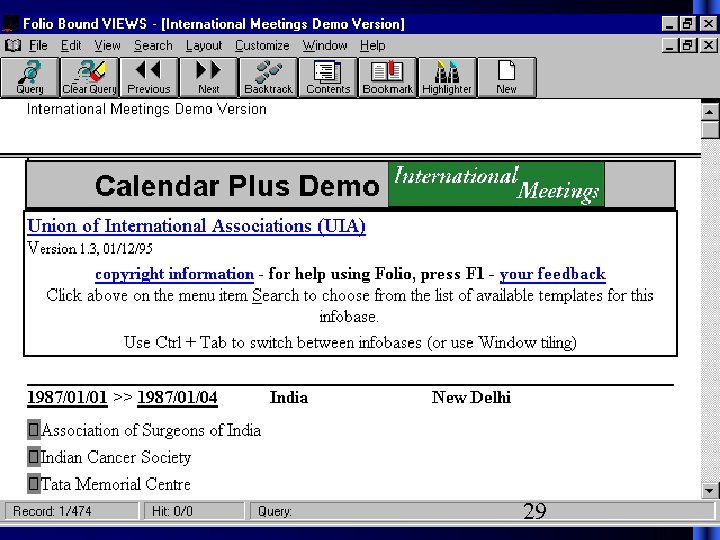Add a Bookmark from the toolbar
This screenshot has width=720, height=540.
pyautogui.click(x=388, y=78)
